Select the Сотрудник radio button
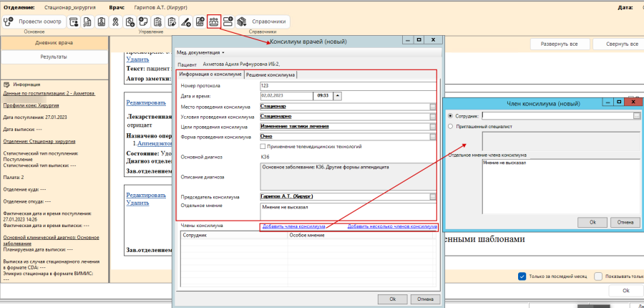The height and width of the screenshot is (308, 644). click(452, 116)
